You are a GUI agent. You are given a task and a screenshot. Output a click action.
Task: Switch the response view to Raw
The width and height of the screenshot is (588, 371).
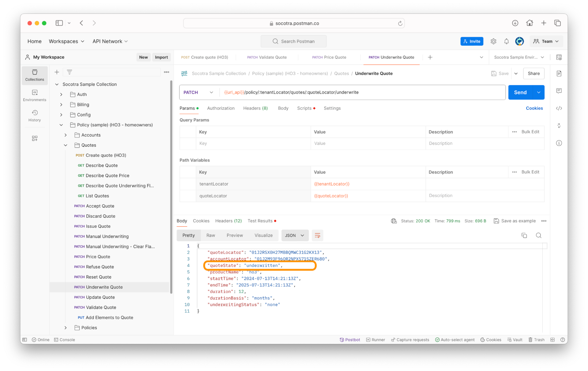pyautogui.click(x=210, y=235)
